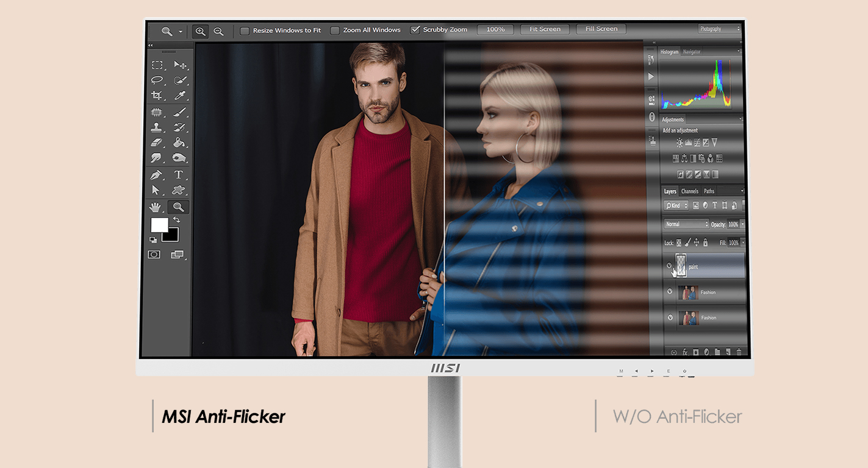Activate the Clone Stamp tool

157,127
